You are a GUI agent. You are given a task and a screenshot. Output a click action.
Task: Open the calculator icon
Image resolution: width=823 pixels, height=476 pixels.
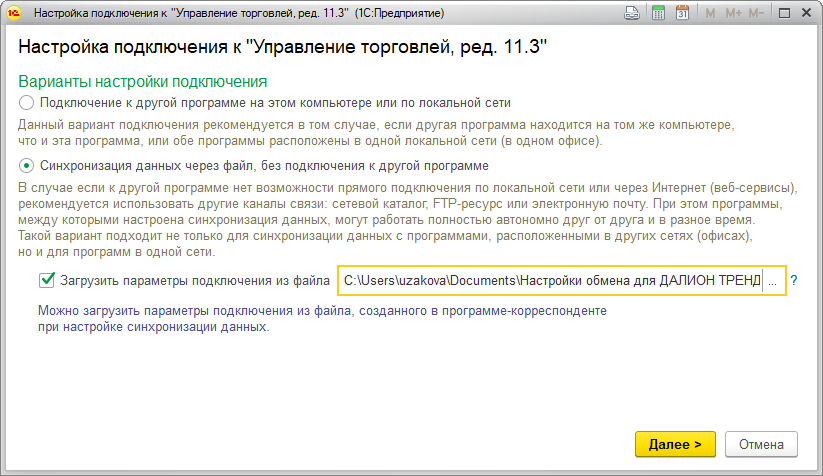pyautogui.click(x=658, y=13)
